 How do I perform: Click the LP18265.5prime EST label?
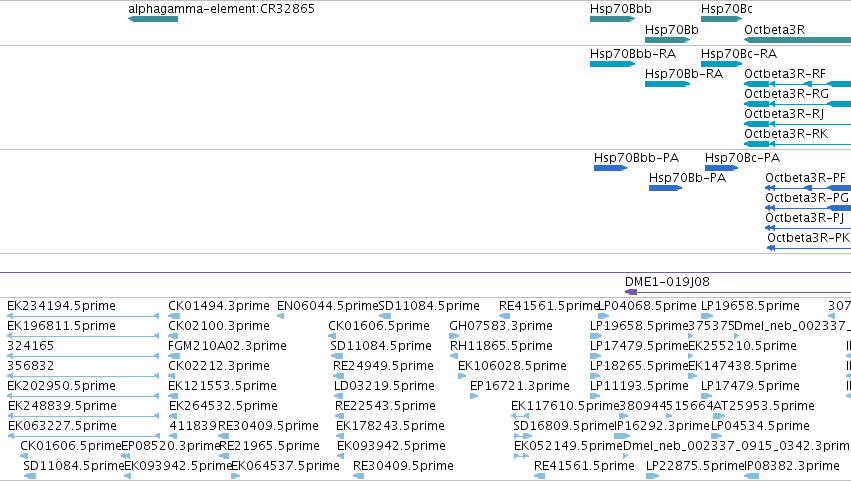[639, 366]
